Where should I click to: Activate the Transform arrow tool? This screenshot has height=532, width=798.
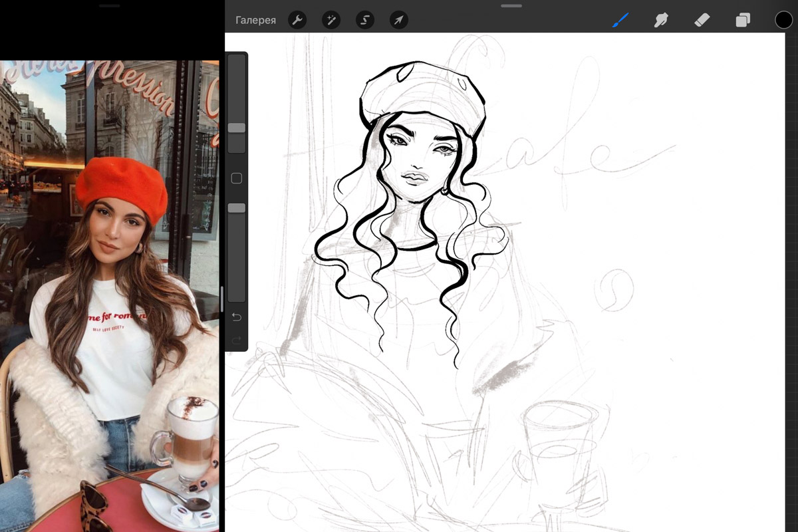point(398,20)
